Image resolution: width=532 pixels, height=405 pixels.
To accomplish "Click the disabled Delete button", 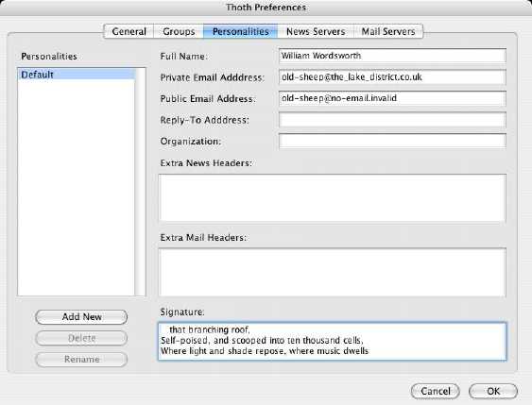I will tap(81, 338).
